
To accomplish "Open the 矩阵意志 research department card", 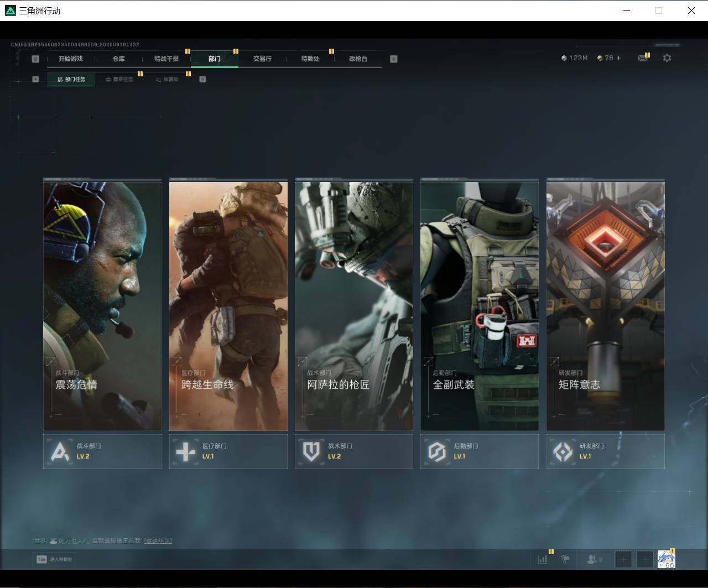I will click(x=606, y=305).
